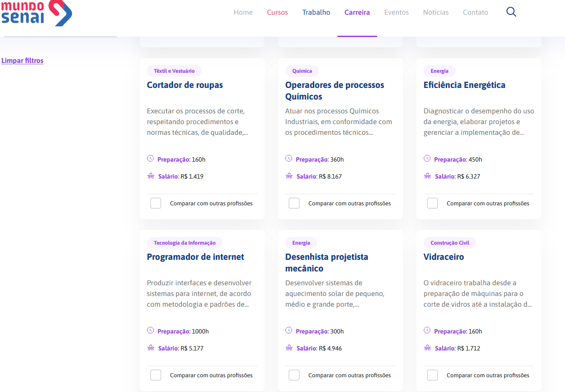
Task: Click description starting 'O vidraceiro trabalha desde'
Action: [478, 293]
